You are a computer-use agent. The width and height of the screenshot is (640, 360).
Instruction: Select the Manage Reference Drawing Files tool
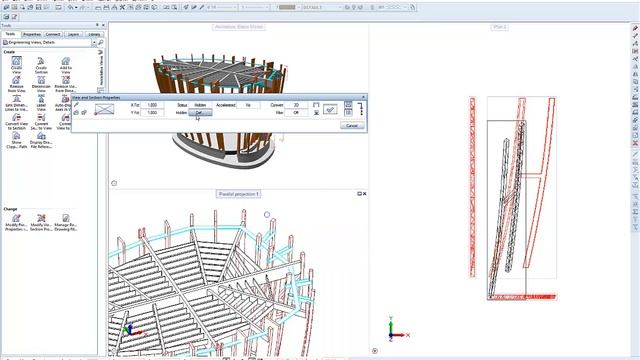coord(65,223)
